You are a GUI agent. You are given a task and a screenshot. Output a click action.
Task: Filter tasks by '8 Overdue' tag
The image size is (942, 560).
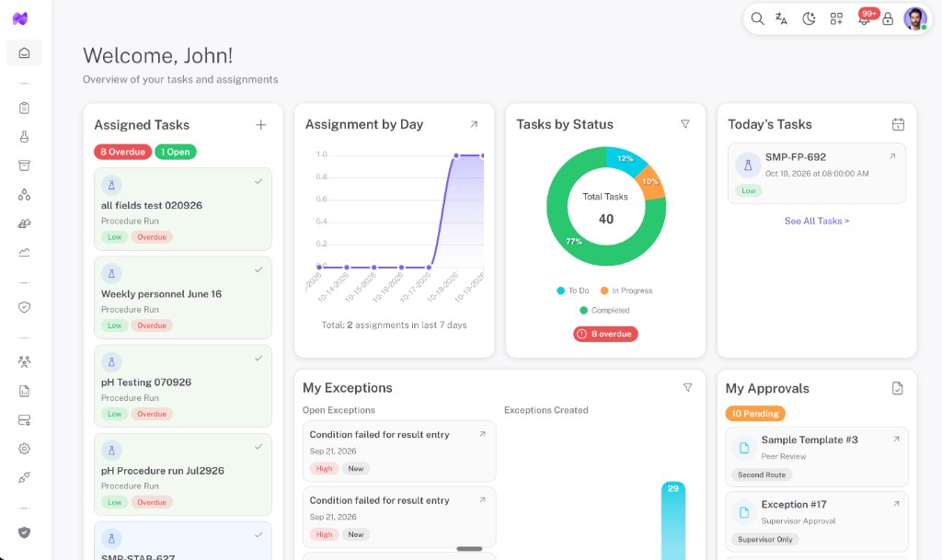(x=122, y=152)
